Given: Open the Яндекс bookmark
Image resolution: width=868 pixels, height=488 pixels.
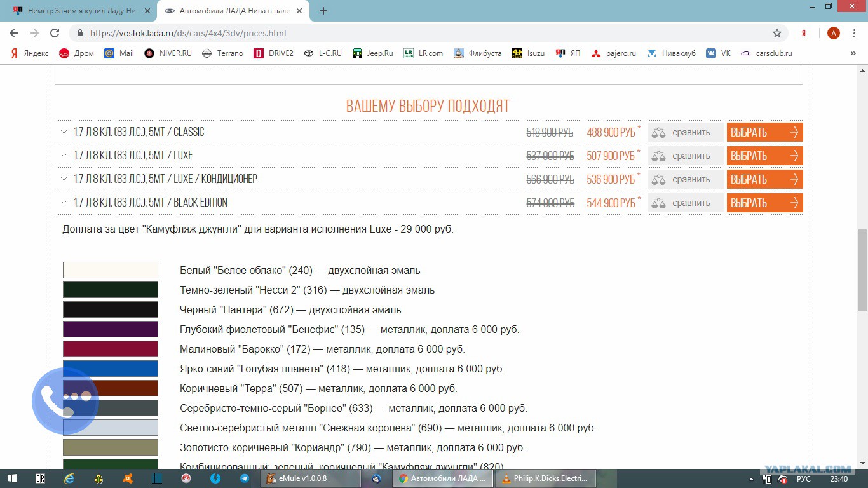Looking at the screenshot, I should click(x=29, y=53).
